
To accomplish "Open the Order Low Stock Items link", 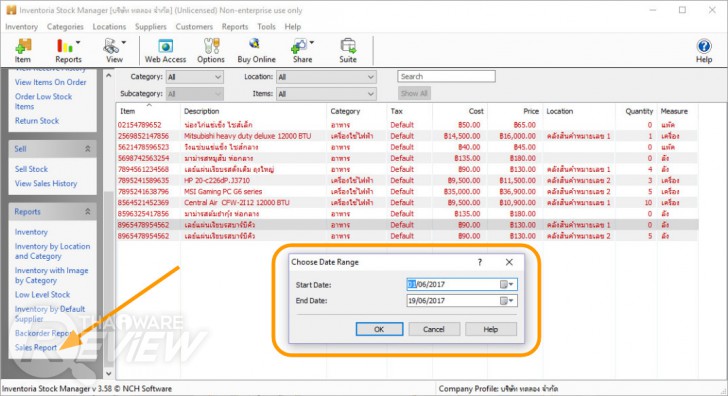I will [x=43, y=102].
